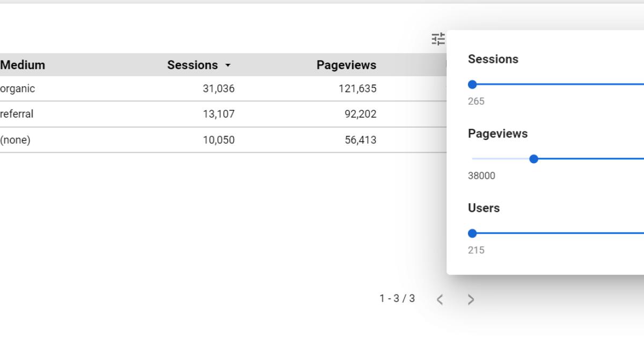Select the referral medium row
Screen dimensions: 644x338
point(17,114)
